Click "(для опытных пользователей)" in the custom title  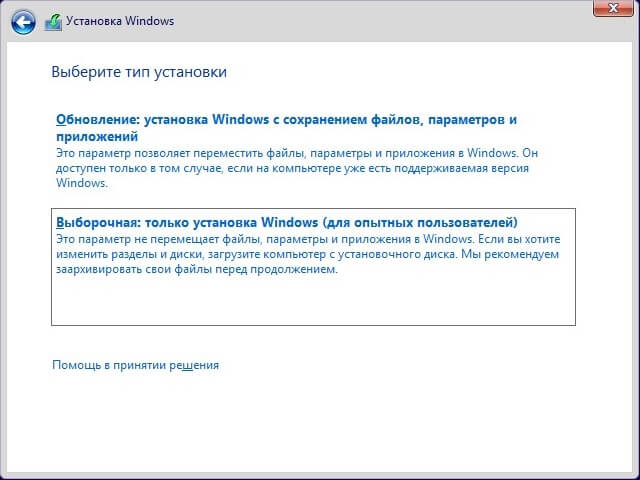point(435,221)
